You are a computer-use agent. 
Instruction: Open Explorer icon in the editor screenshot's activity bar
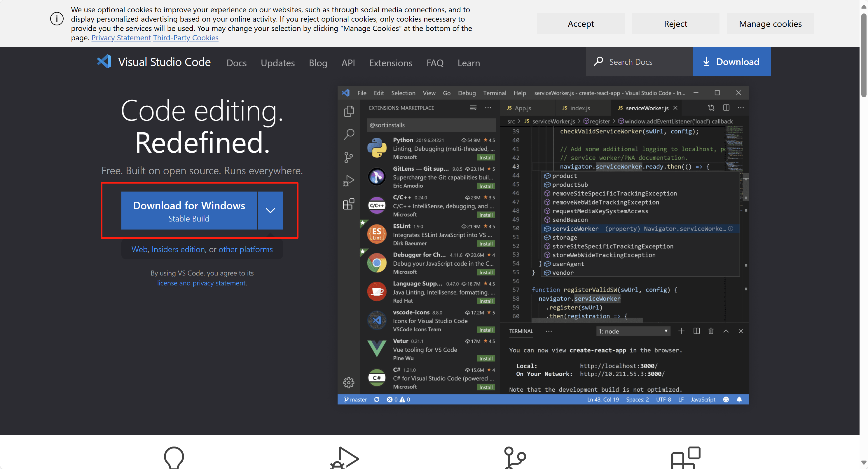pyautogui.click(x=349, y=111)
